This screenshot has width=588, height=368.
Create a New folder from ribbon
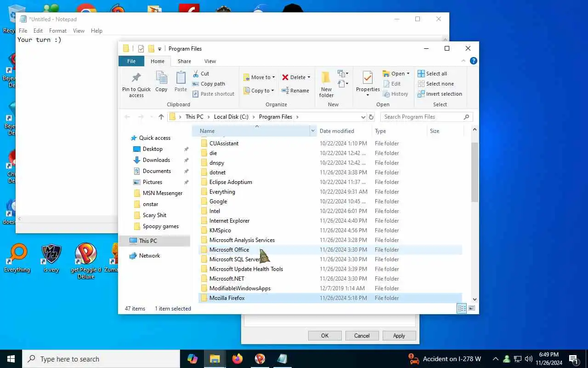point(327,84)
